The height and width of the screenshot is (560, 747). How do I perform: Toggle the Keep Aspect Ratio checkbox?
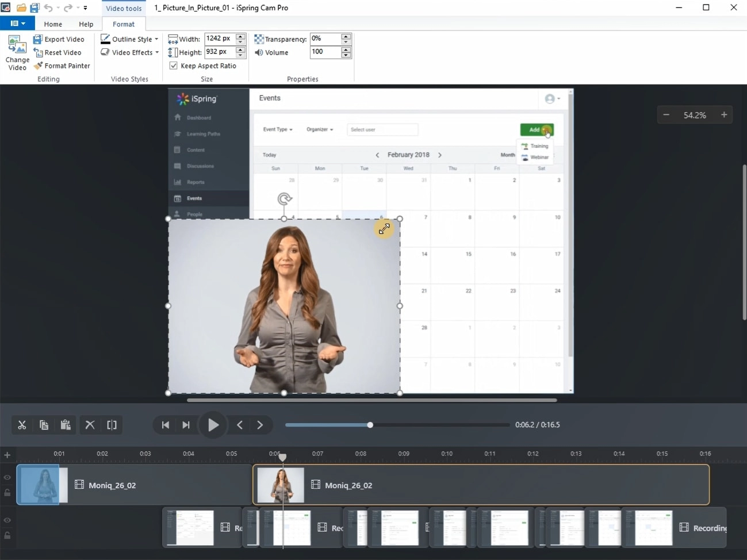point(173,66)
